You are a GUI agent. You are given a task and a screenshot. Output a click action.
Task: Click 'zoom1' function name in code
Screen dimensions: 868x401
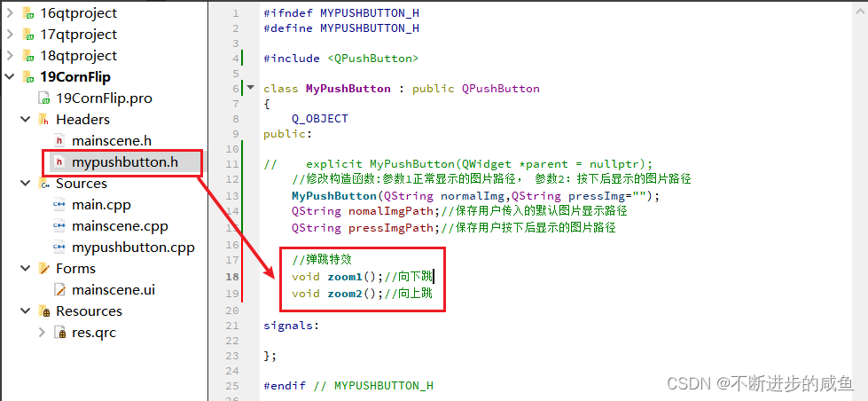344,277
